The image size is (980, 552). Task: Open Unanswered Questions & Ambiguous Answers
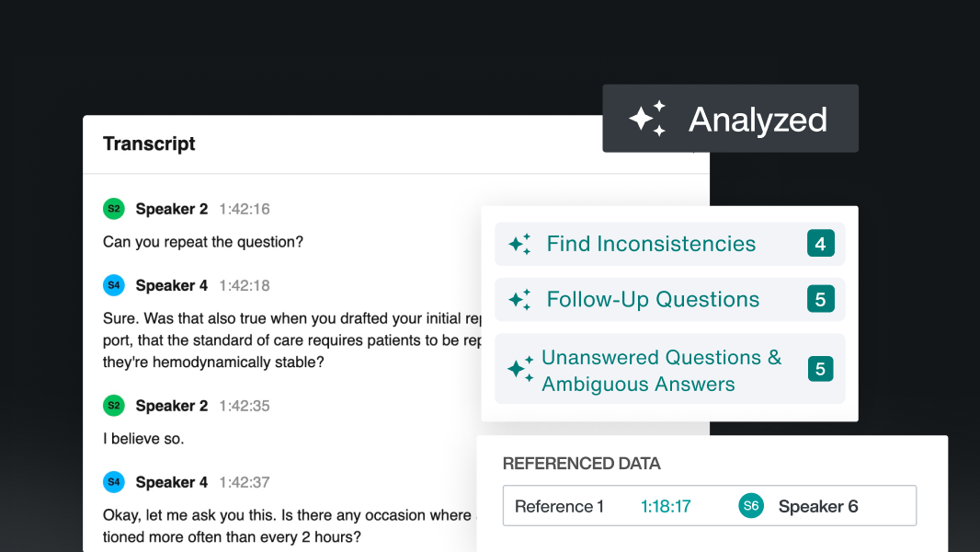(661, 370)
